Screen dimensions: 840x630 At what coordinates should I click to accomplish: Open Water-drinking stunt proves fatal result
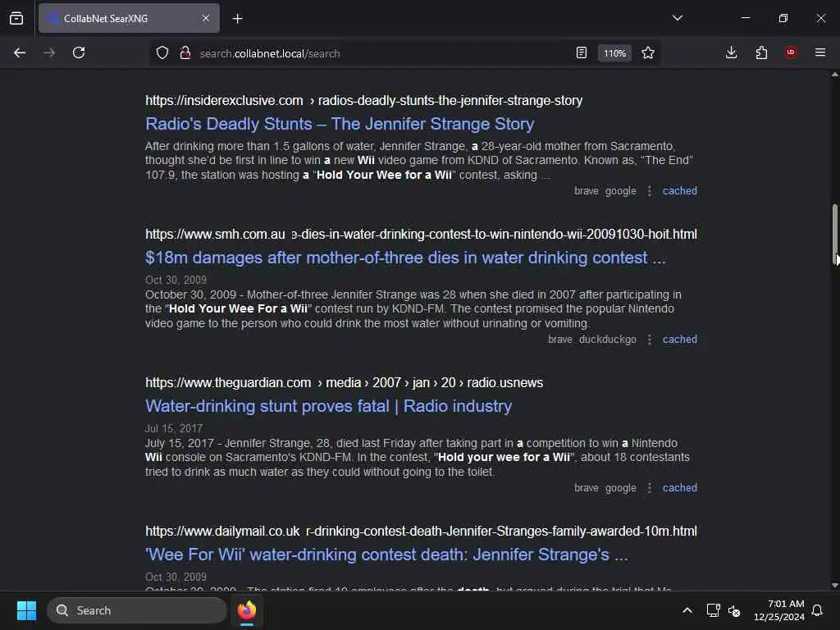coord(328,406)
